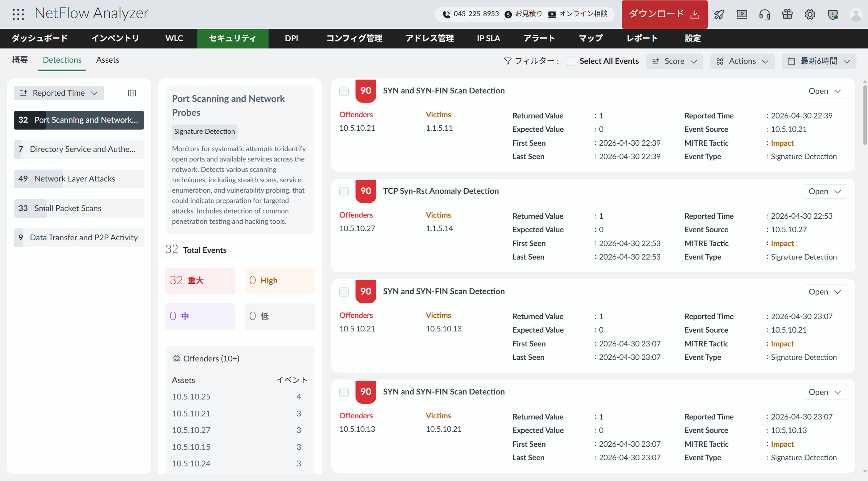Click the events list vertical scrollbar
Screen dimensions: 868x481
coord(865,115)
